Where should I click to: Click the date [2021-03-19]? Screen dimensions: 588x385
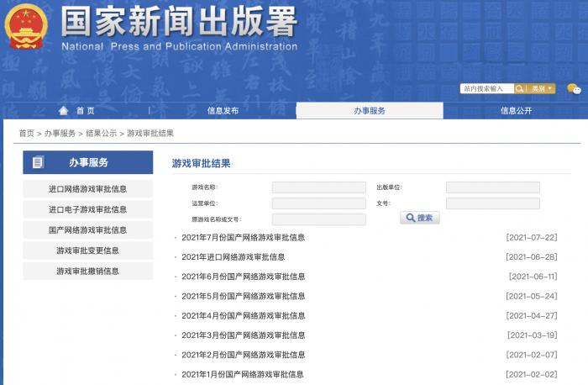click(532, 335)
